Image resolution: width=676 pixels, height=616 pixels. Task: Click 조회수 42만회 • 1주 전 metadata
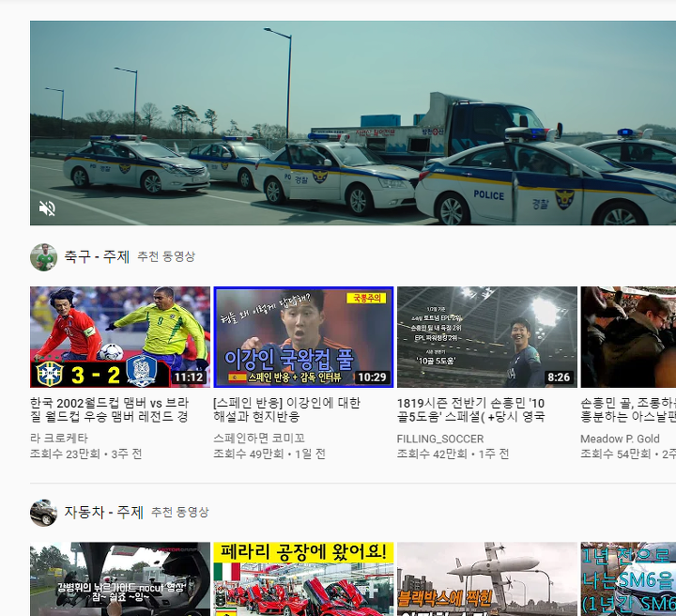pyautogui.click(x=453, y=454)
